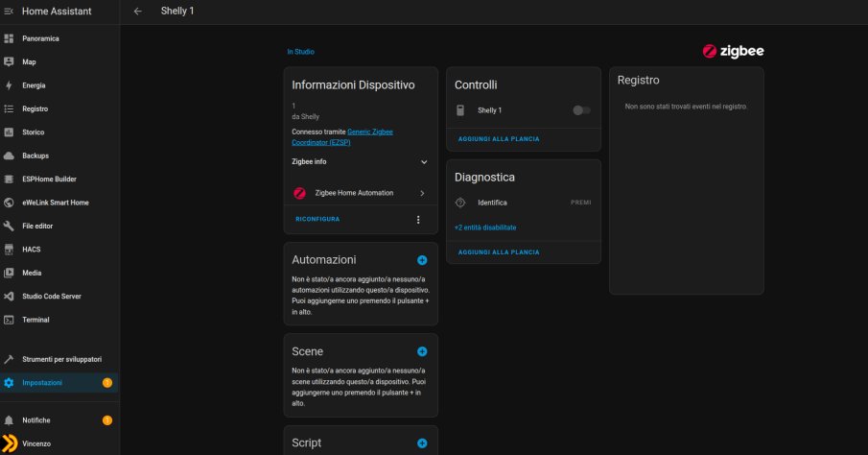Click AGGIUNGI ALLA PLANCIA under Controlli
Image resolution: width=868 pixels, height=455 pixels.
tap(499, 139)
